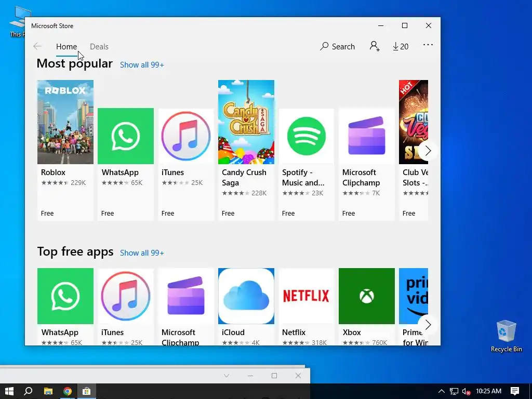Switch to the Deals tab
532x399 pixels.
click(x=99, y=46)
